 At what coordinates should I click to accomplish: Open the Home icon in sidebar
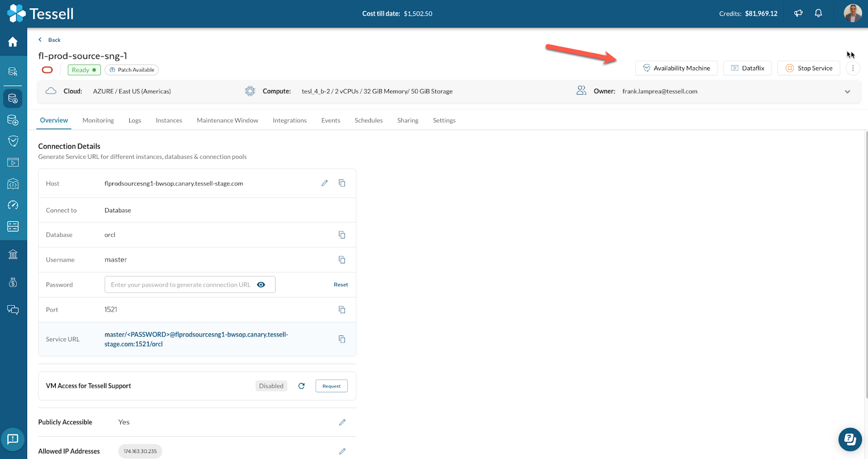13,42
